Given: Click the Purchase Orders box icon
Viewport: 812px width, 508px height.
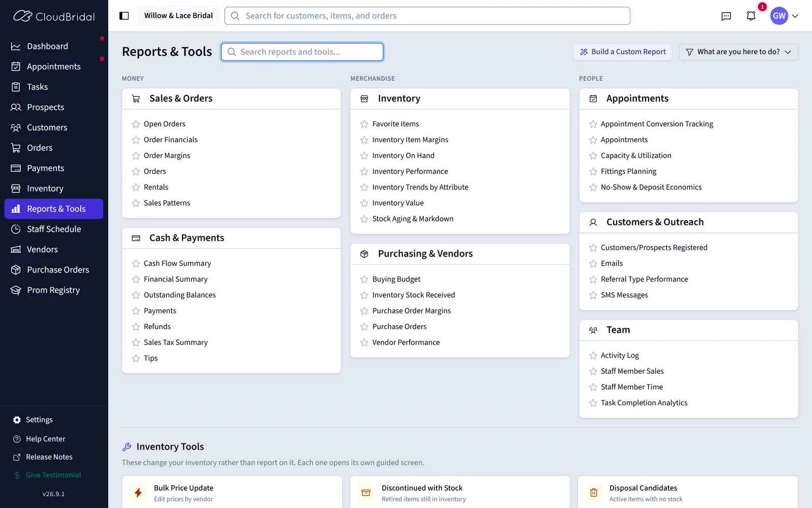Looking at the screenshot, I should click(x=16, y=270).
